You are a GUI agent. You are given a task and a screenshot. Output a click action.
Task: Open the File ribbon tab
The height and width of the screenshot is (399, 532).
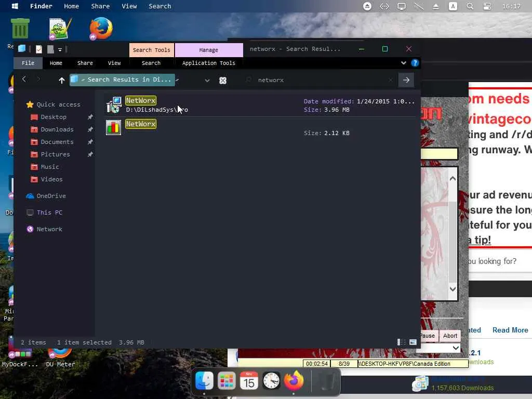28,63
